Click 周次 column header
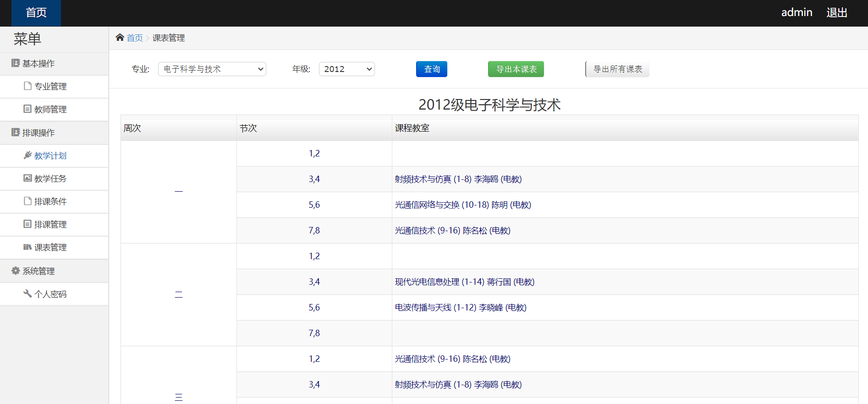Viewport: 868px width, 404px height. tap(179, 128)
